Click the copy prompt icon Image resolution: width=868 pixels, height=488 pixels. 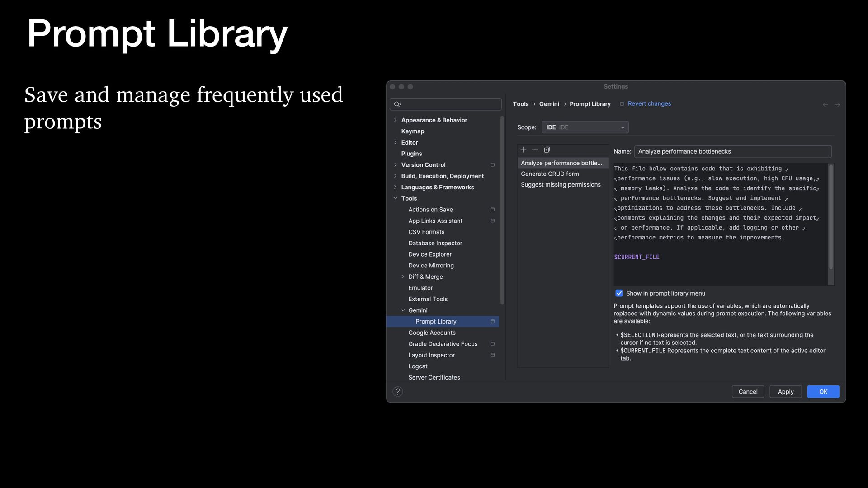click(x=547, y=150)
